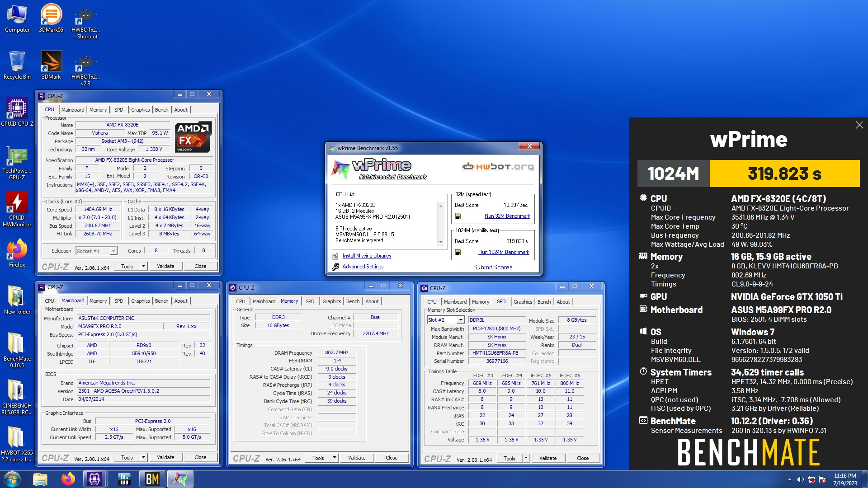Open Firefox from the taskbar
The height and width of the screenshot is (488, 868).
(x=68, y=479)
